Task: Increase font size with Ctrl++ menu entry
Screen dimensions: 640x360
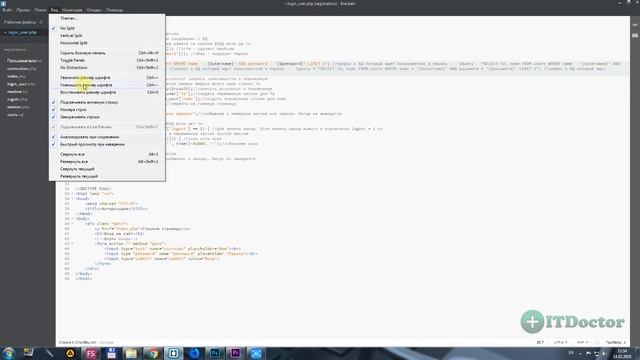Action: tap(107, 78)
